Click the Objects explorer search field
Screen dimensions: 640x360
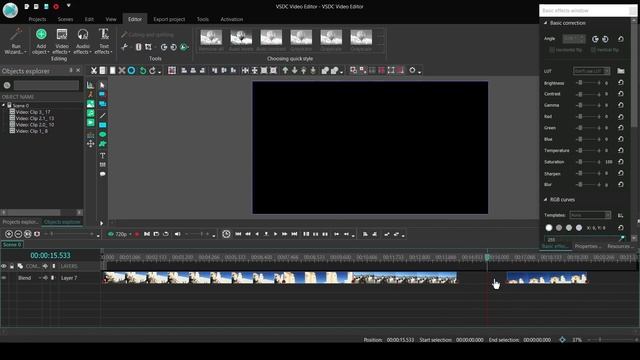(46, 85)
